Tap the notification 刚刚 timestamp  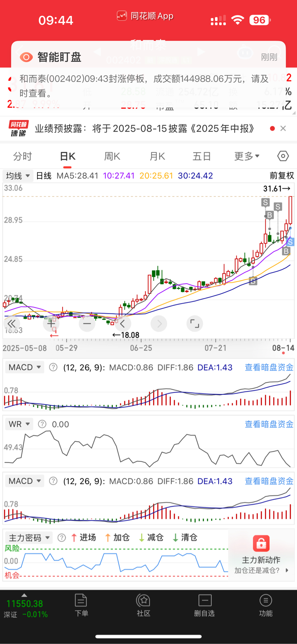[269, 57]
